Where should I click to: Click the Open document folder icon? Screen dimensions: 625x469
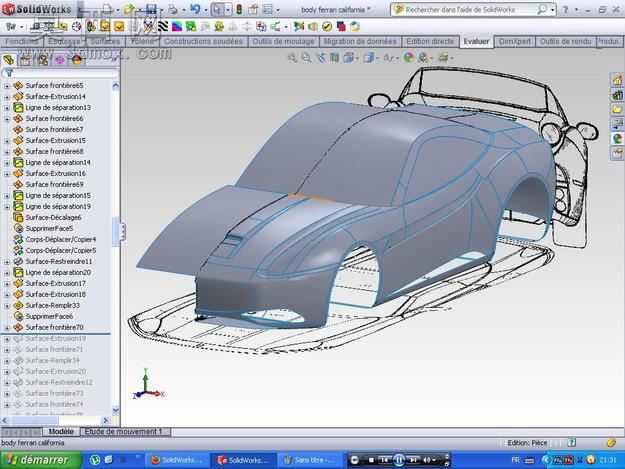click(129, 9)
